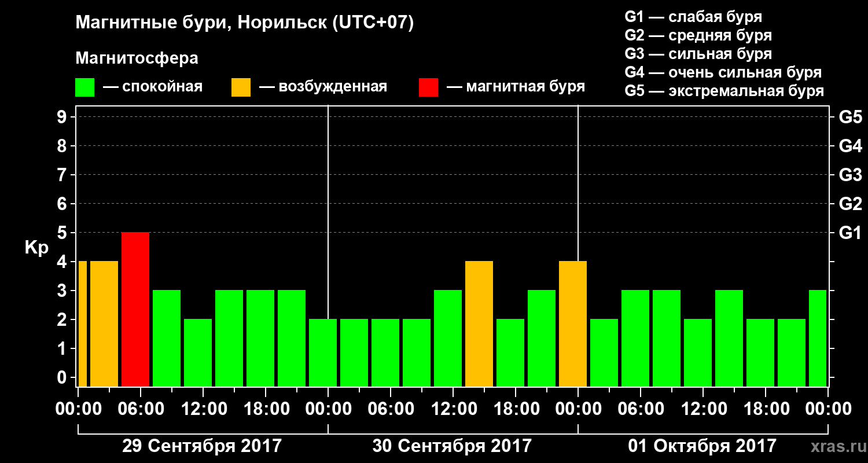
Task: Click the '— спокойная' legend label
Action: (153, 87)
